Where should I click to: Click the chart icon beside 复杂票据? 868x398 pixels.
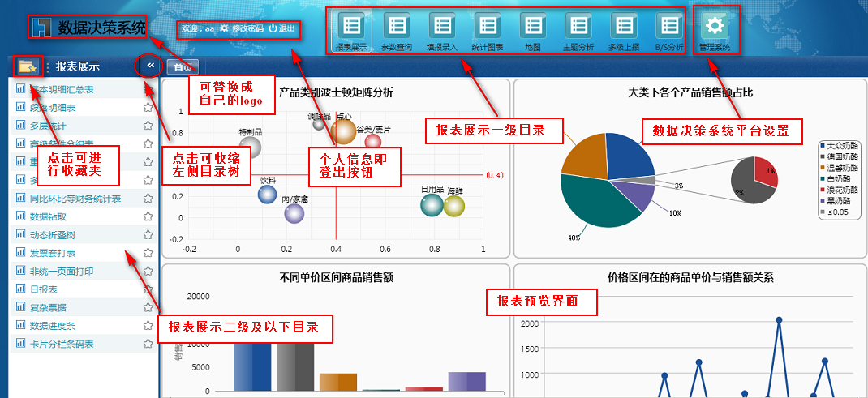click(x=21, y=306)
